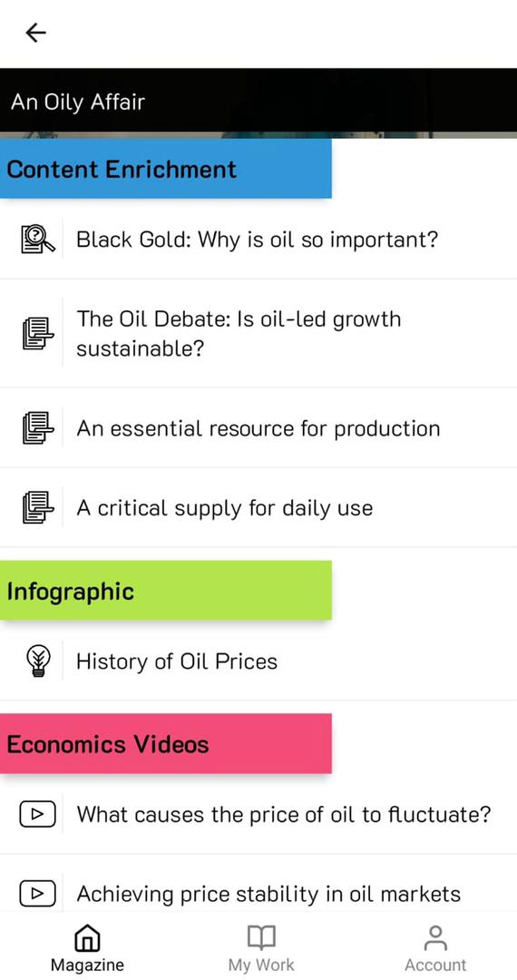This screenshot has height=980, width=517.
Task: Click the document icon beside The Oil Debate
Action: point(38,333)
